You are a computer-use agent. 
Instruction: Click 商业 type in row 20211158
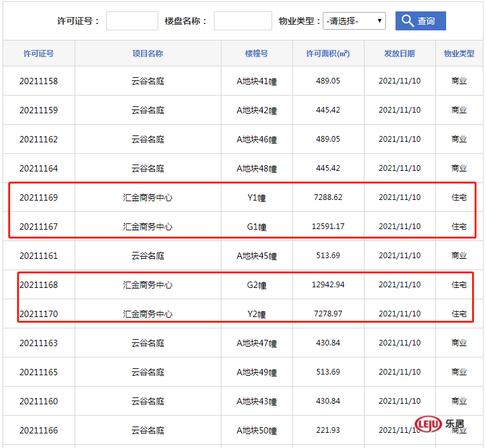click(459, 81)
